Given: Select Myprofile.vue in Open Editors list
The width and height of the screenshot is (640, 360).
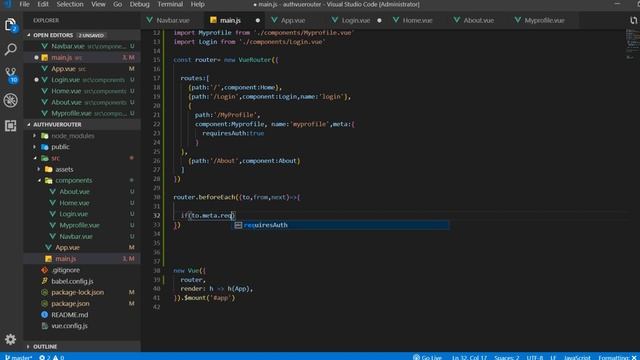Looking at the screenshot, I should point(82,113).
